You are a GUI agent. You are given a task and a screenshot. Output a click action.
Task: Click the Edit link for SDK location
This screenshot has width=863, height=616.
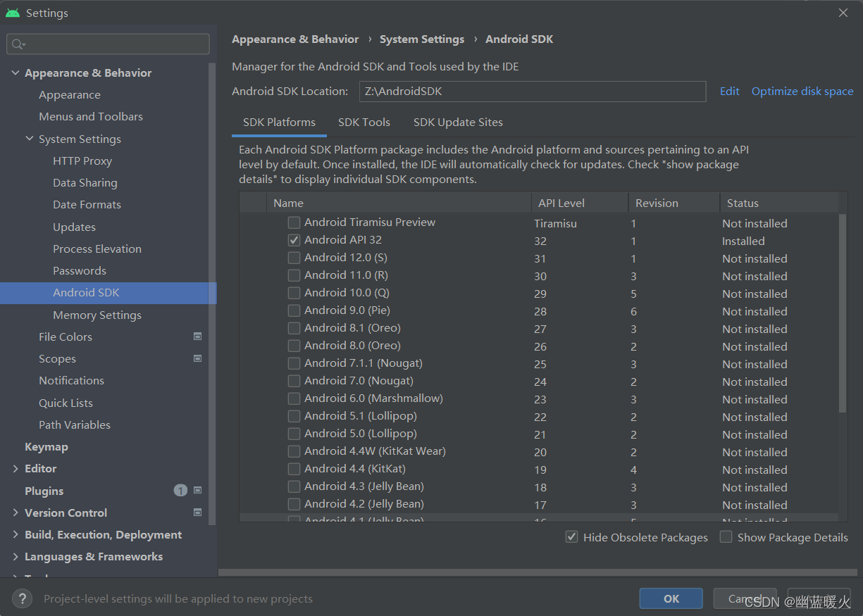click(x=730, y=92)
